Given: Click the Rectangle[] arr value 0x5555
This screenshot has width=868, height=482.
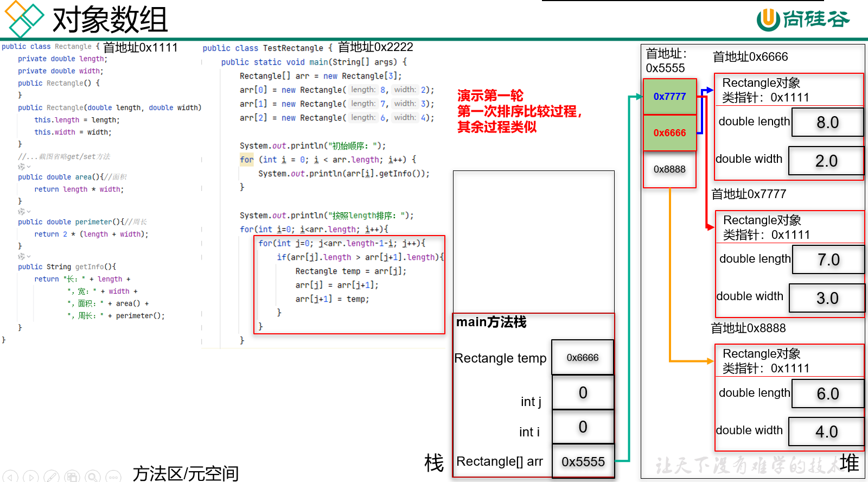Looking at the screenshot, I should tap(583, 461).
